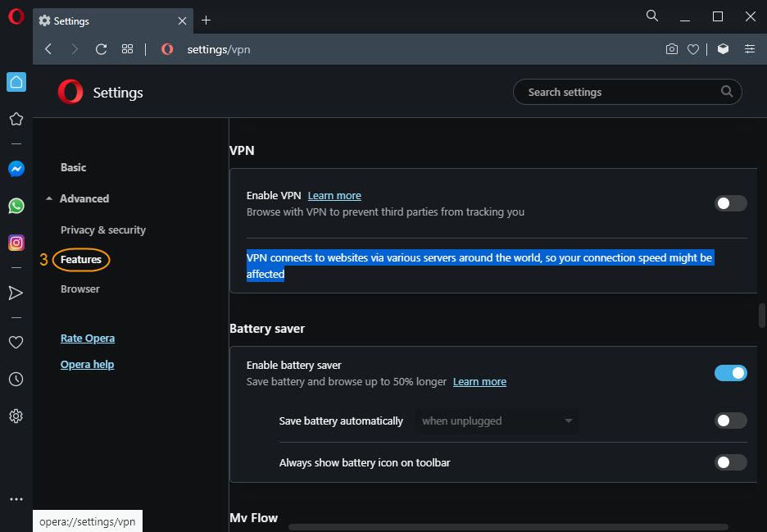Open Easy Setup sliders icon
Screen dimensions: 767x532
tap(750, 49)
